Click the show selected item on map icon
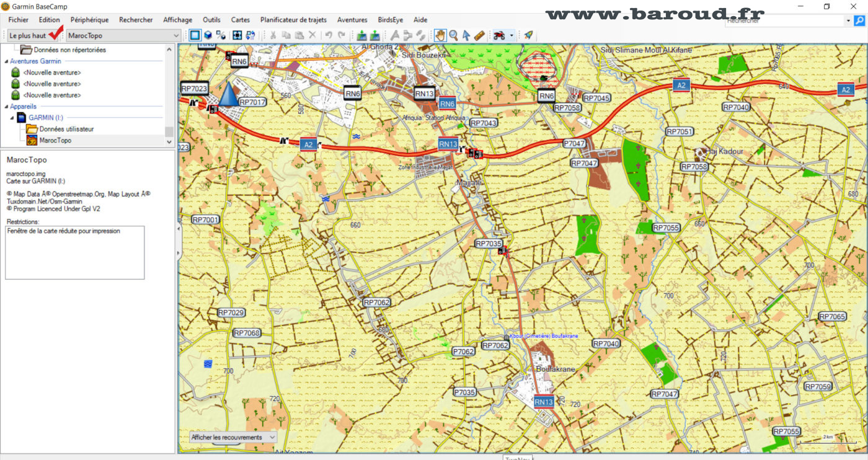Viewport: 868px width, 460px height. click(x=237, y=35)
